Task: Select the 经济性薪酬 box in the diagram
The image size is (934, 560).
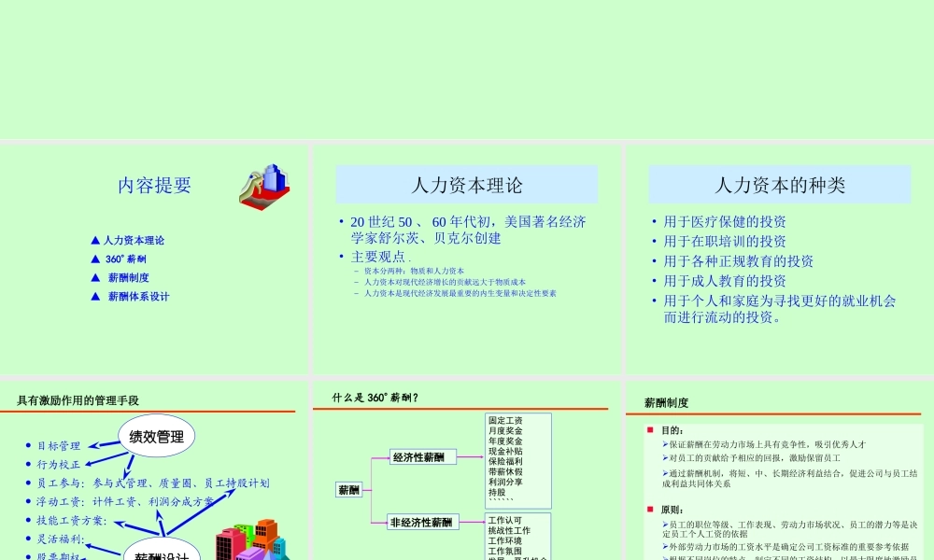Action: tap(418, 458)
